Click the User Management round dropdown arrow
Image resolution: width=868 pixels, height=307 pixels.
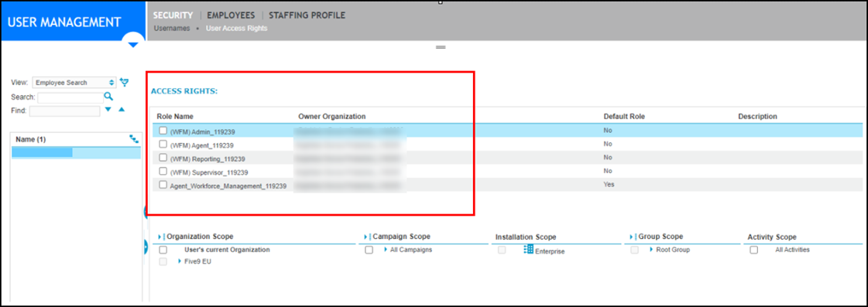point(133,44)
